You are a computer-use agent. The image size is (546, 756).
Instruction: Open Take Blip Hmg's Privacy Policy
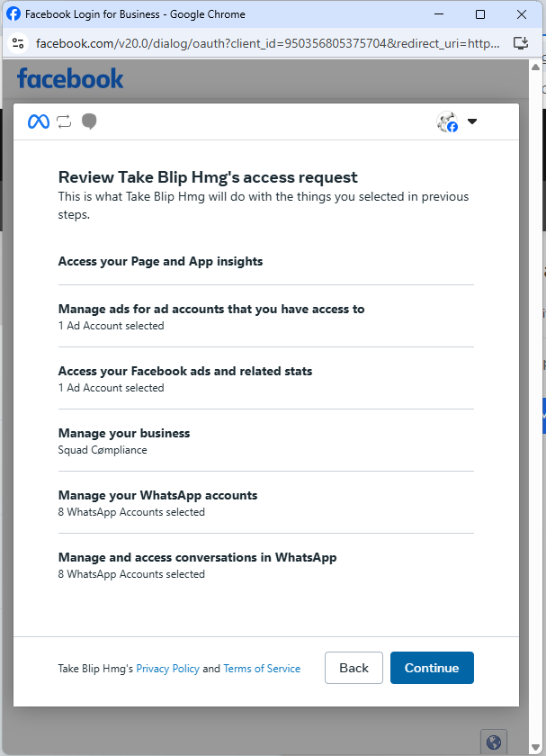click(167, 669)
